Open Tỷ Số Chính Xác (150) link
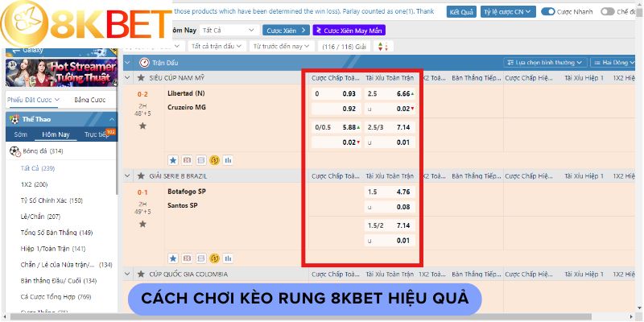This screenshot has height=322, width=644. pos(52,200)
